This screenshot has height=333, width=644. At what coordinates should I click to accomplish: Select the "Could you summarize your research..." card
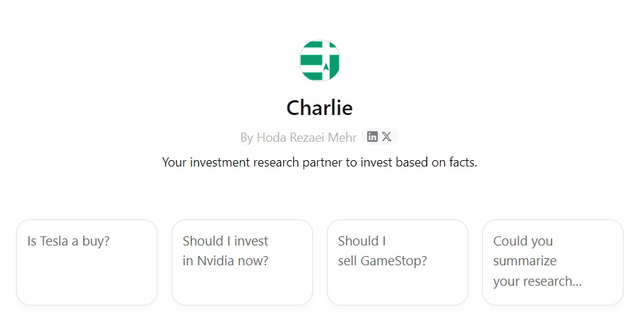point(552,262)
